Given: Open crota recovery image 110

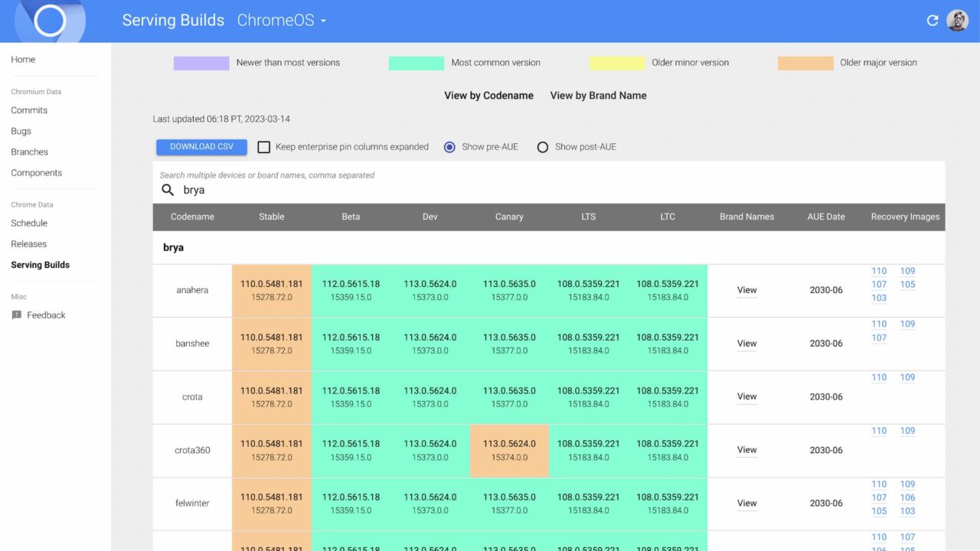Looking at the screenshot, I should pos(879,377).
